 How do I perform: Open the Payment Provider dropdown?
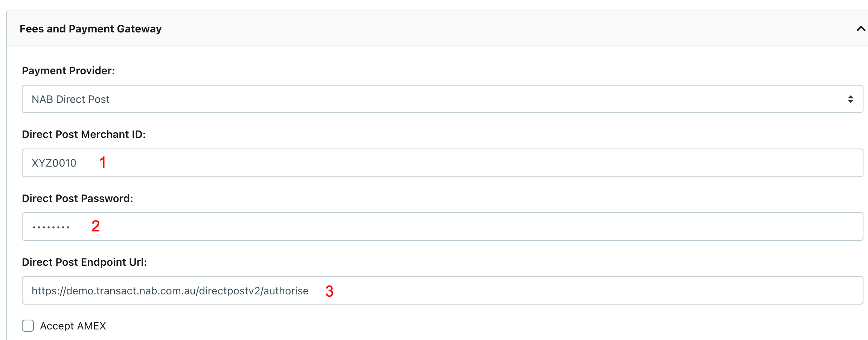442,99
